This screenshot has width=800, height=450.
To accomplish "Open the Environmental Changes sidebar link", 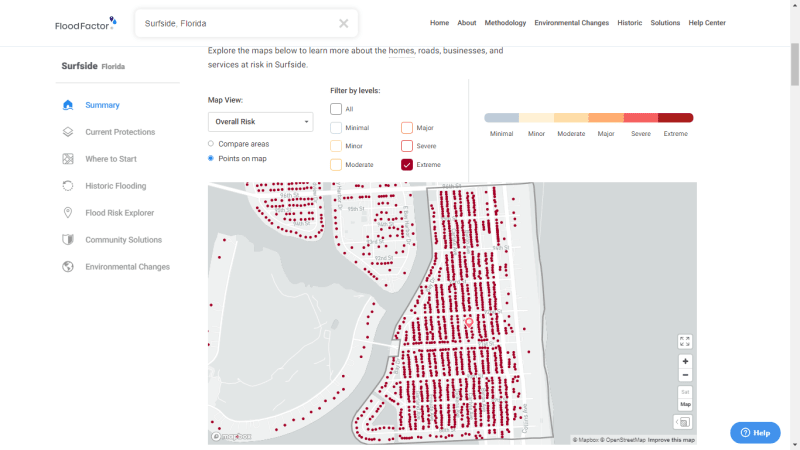I will [128, 267].
